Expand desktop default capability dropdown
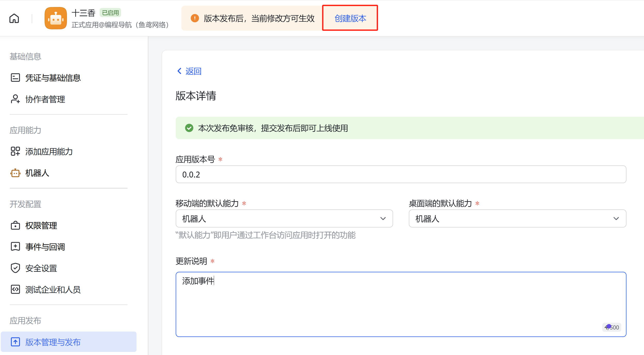 pos(616,218)
